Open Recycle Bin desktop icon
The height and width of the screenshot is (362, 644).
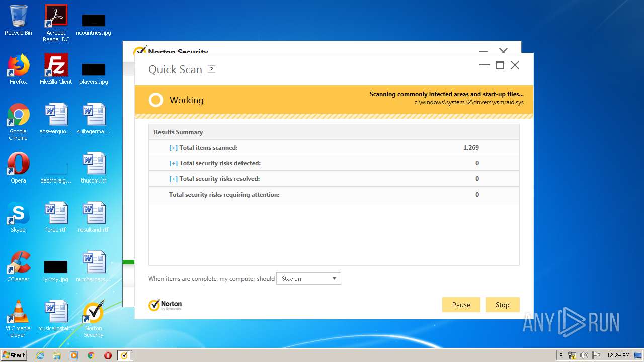click(18, 21)
